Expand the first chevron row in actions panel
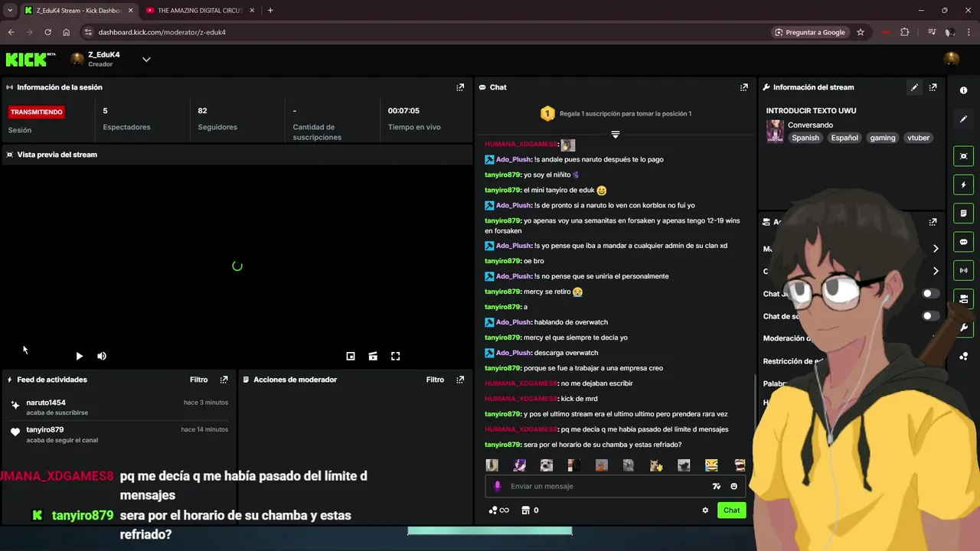Screen dimensions: 980x551 (x=936, y=249)
